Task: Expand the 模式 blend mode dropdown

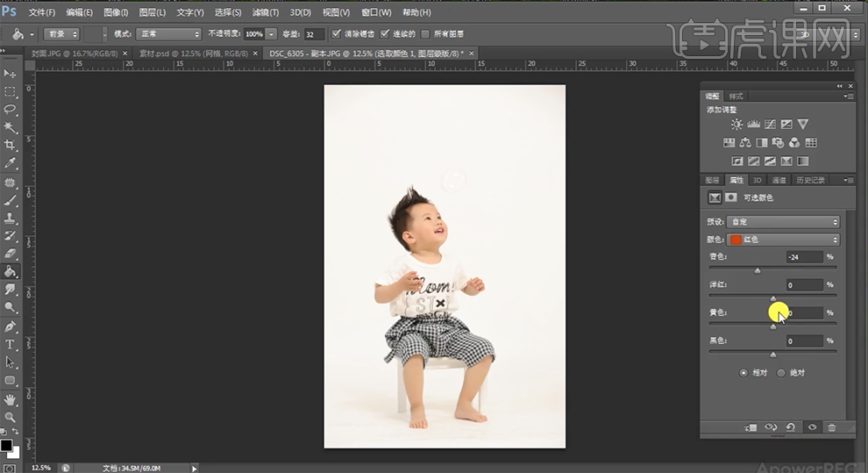Action: 170,34
